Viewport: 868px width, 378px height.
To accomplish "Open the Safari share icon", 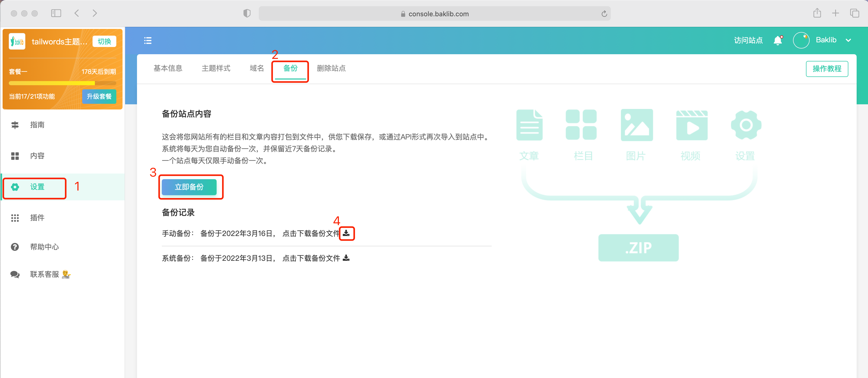I will pos(817,13).
